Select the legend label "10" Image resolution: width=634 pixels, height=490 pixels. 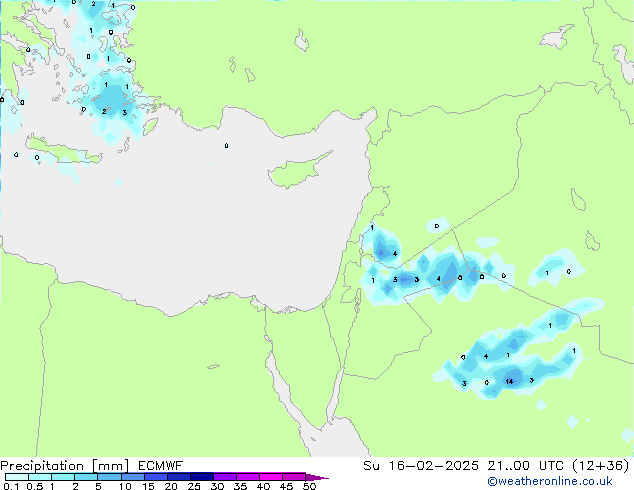click(125, 486)
